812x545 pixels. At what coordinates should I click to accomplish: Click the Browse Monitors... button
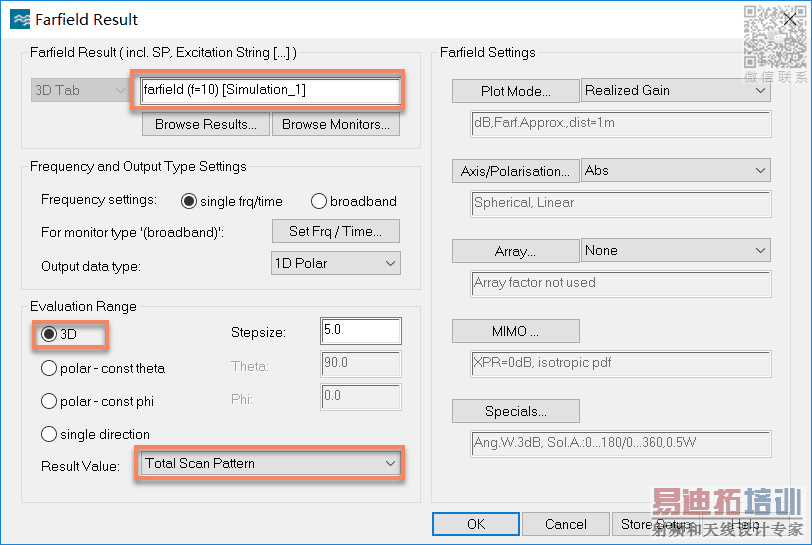pos(336,124)
